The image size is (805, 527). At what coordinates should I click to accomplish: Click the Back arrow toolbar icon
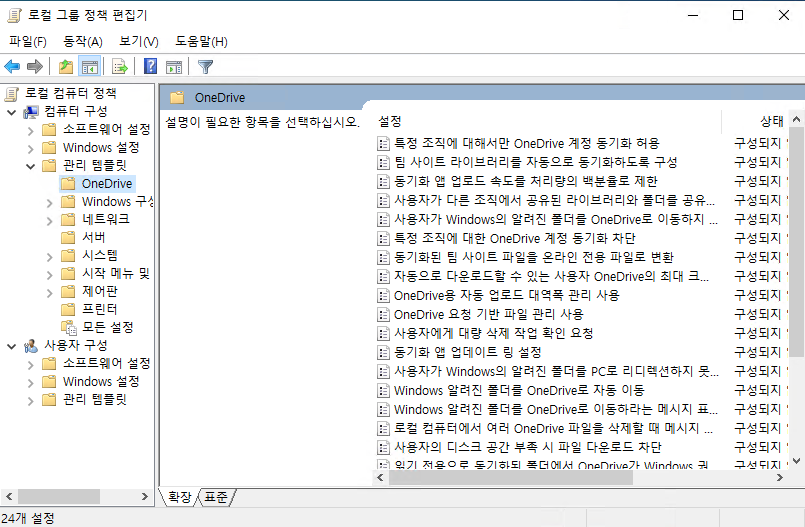(12, 66)
